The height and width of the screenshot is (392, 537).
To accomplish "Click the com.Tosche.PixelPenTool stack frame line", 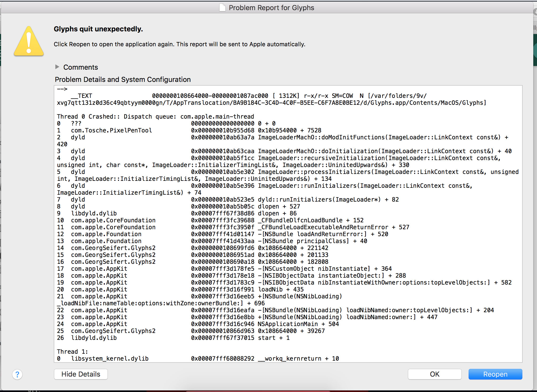I will [111, 130].
